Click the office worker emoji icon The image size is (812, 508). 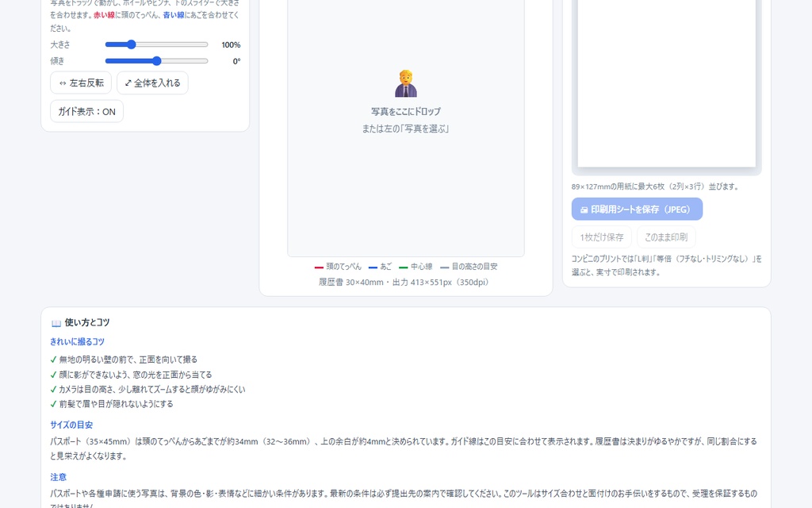click(406, 83)
